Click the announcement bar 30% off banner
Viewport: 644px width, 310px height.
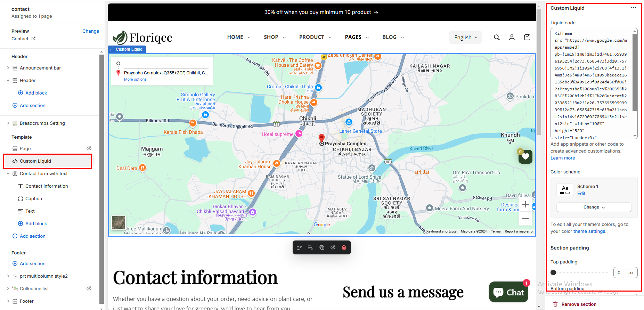[321, 12]
